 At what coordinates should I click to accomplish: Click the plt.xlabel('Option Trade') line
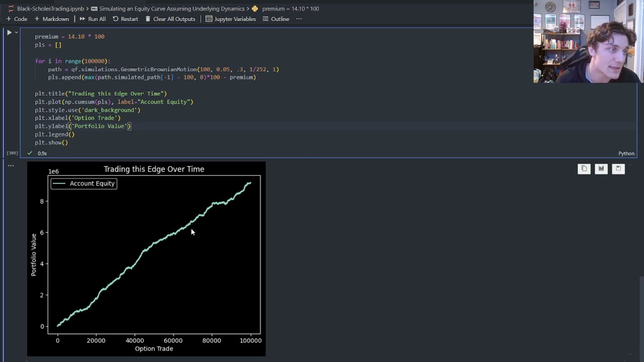coord(77,118)
